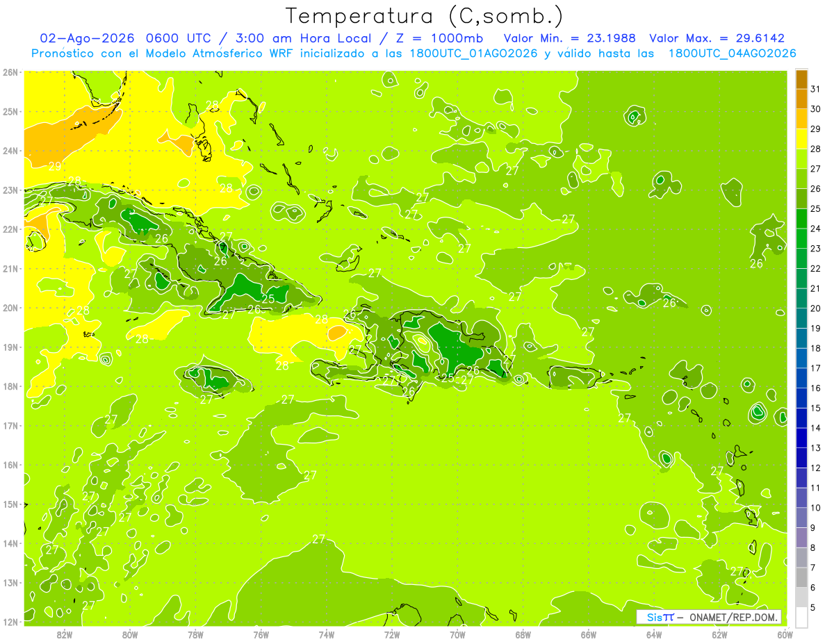
Task: Click the legend value 23
Action: coord(815,249)
